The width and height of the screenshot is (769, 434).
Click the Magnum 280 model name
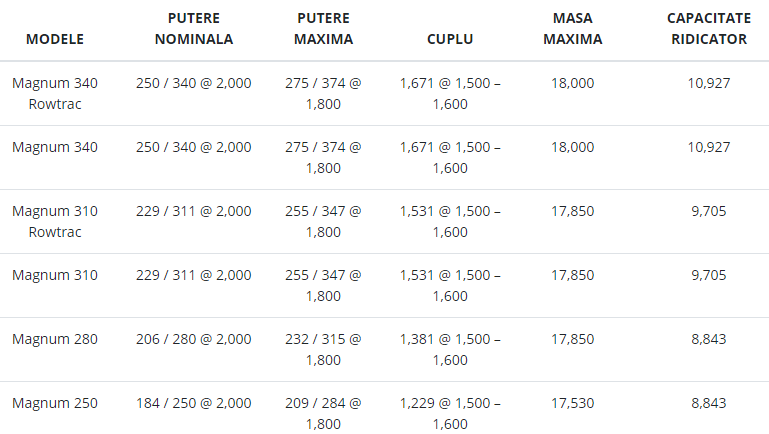click(x=55, y=339)
